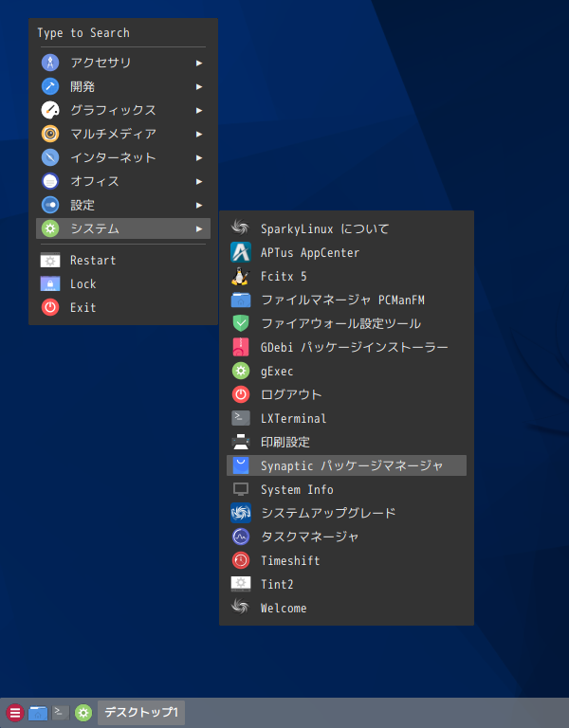Click the グラフィックス palette icon
The image size is (569, 728).
50,110
